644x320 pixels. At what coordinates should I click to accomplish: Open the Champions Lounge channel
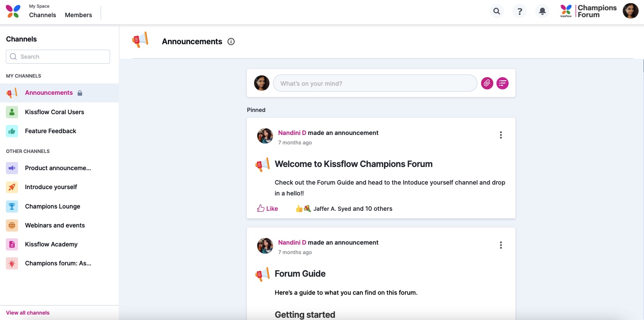(59, 206)
